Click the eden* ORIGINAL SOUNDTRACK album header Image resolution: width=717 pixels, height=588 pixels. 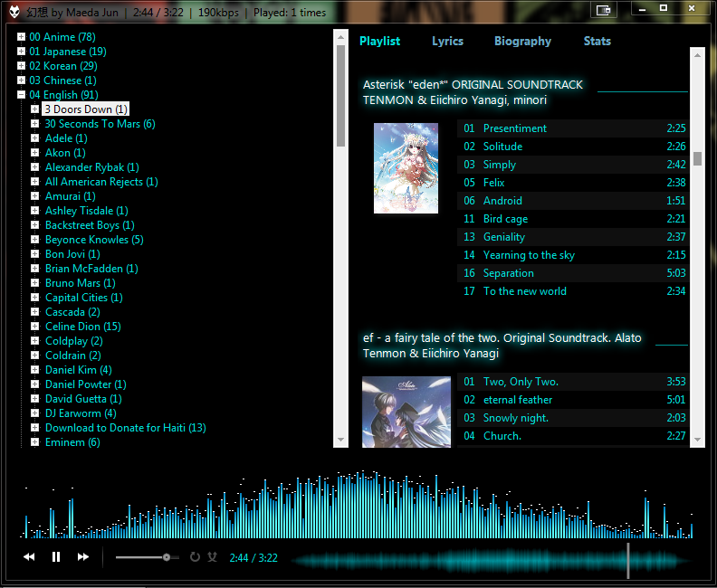[x=473, y=92]
